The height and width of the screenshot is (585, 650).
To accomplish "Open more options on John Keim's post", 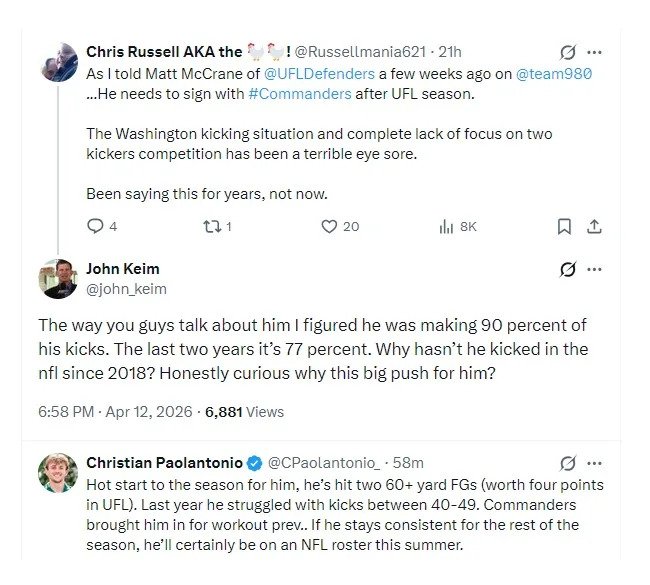I will [595, 269].
